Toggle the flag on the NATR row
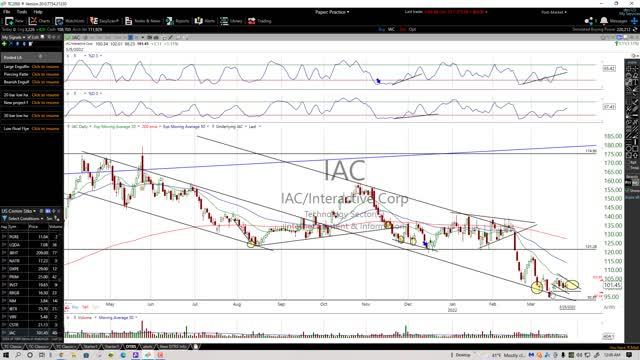The image size is (640, 360). click(x=4, y=261)
